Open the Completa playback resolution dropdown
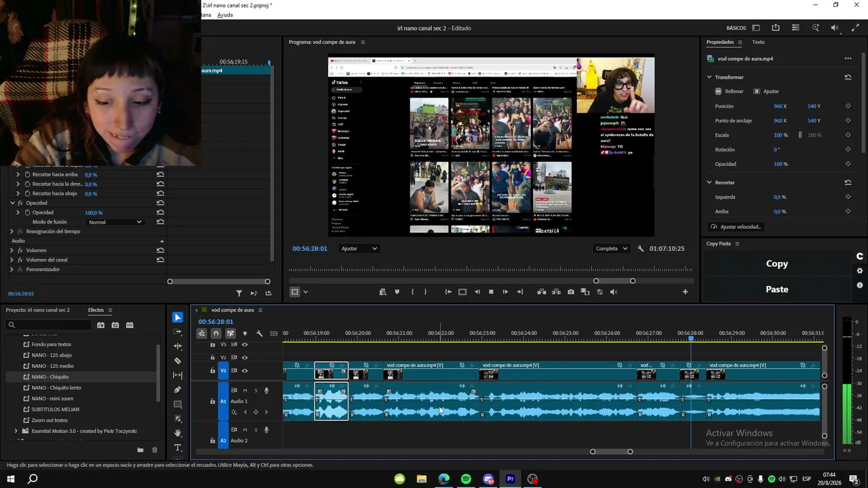Screen dimensions: 868x488 (612, 249)
